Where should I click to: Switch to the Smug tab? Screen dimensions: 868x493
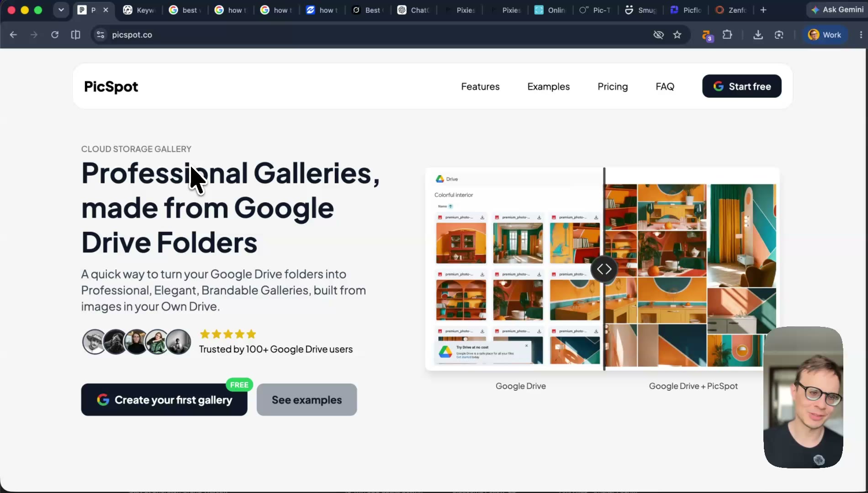point(640,10)
